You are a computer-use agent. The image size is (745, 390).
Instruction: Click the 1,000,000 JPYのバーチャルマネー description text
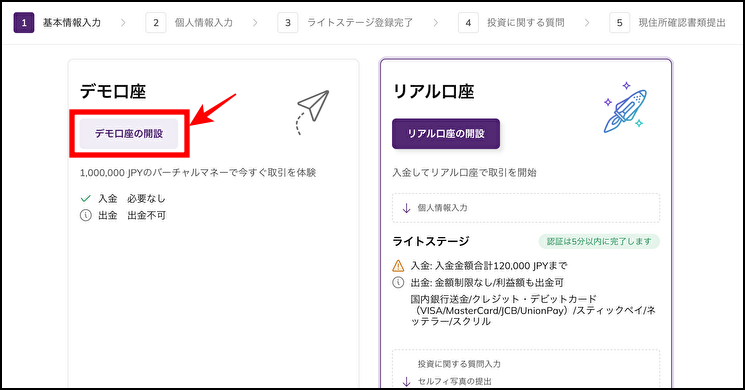tap(198, 172)
